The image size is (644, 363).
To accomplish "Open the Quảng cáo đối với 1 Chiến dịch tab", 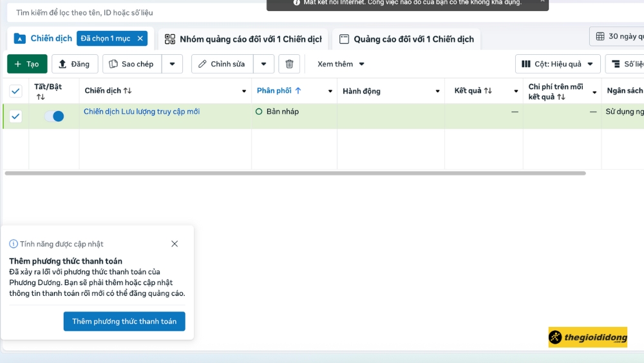I will [406, 39].
